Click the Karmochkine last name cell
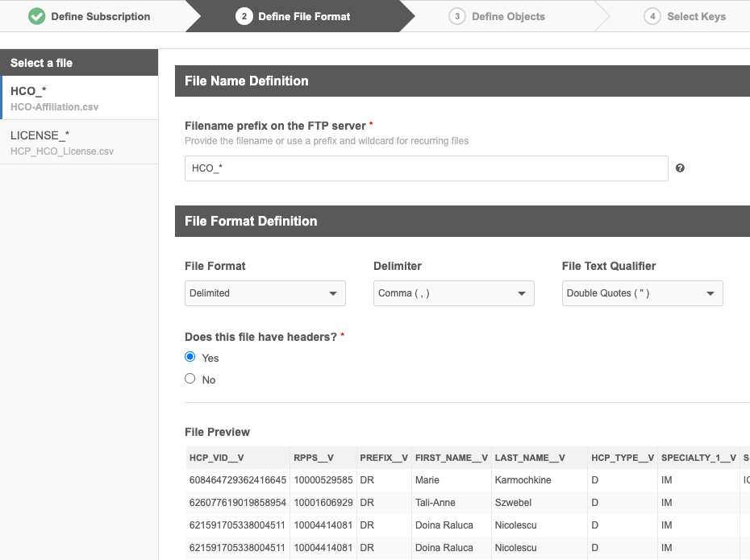 coord(522,480)
